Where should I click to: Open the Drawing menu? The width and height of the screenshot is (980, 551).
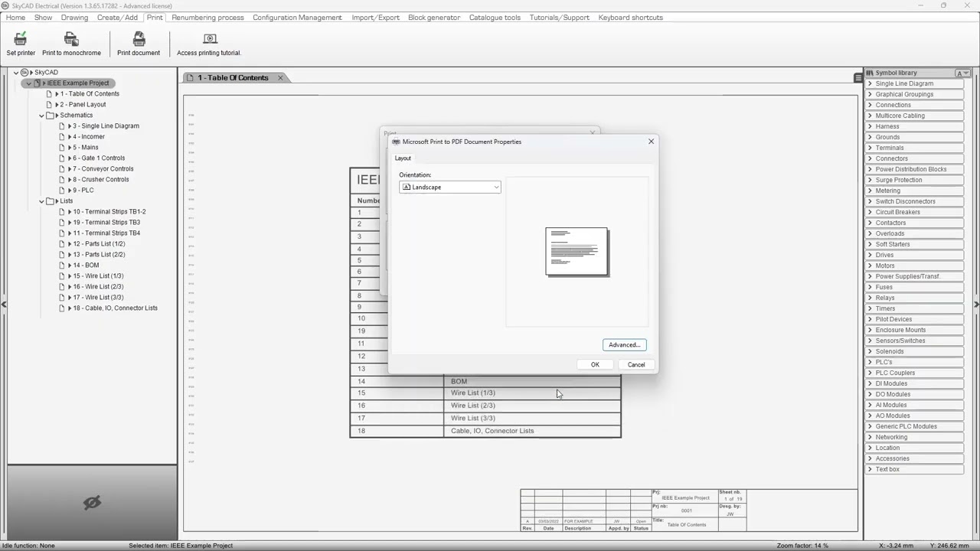(74, 17)
